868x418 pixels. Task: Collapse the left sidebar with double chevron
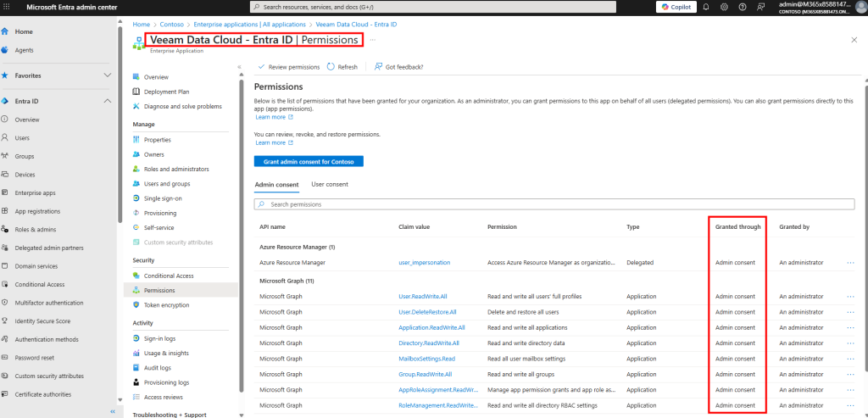[x=113, y=411]
